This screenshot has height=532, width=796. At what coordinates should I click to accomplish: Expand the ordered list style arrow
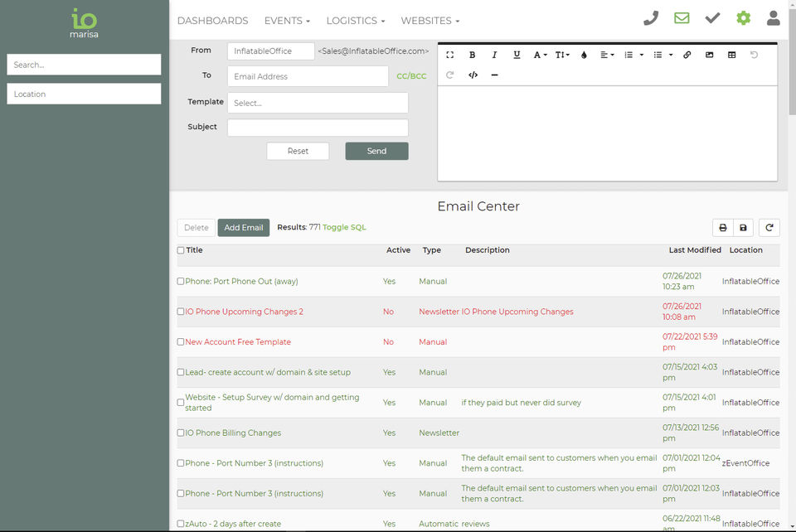pos(642,55)
